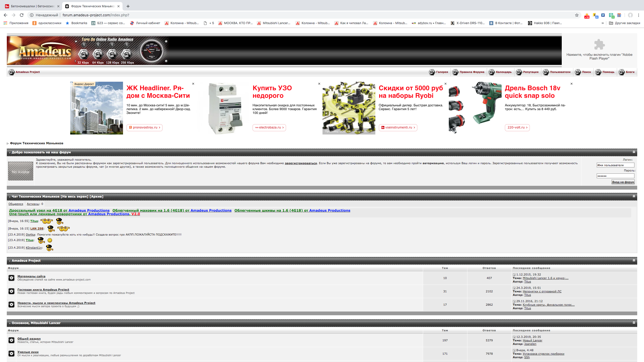Open the Галерея menu item
Viewport: 644px width, 362px height.
click(x=438, y=72)
